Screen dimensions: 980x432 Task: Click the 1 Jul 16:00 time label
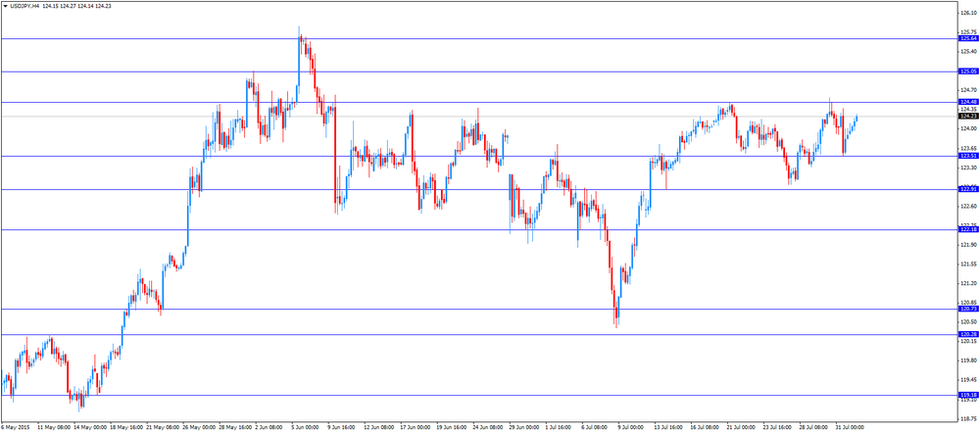[x=560, y=427]
